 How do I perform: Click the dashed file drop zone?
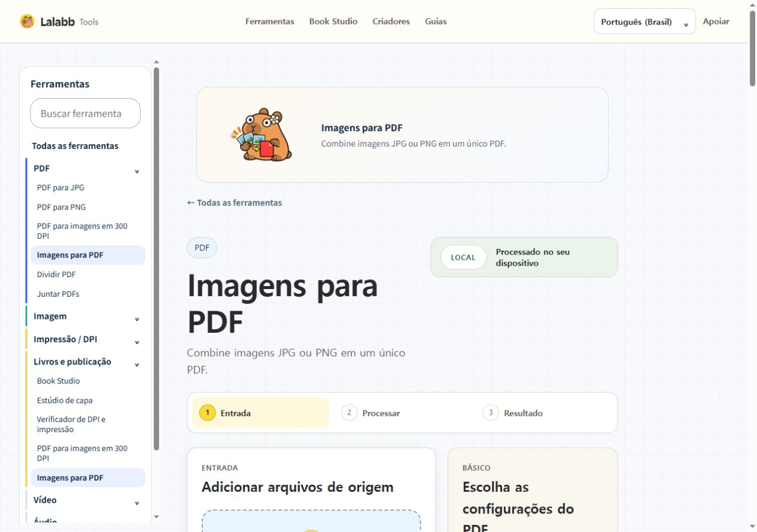coord(311,521)
